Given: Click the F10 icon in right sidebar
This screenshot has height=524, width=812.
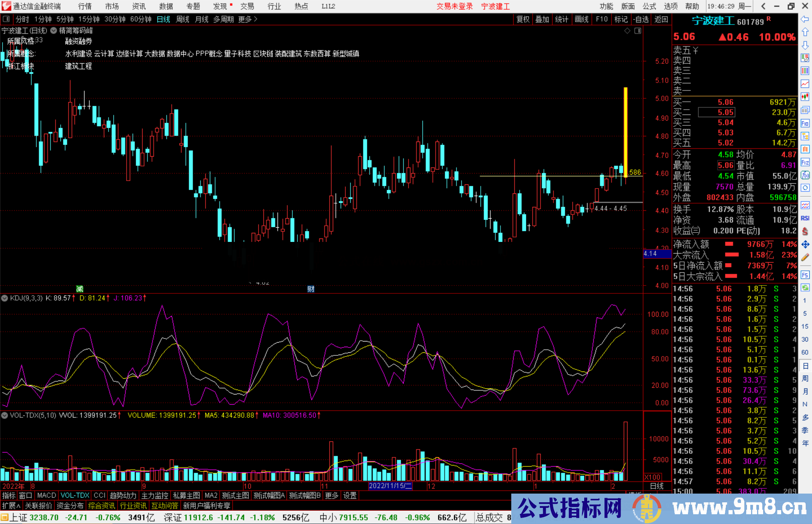Looking at the screenshot, I should point(805,123).
